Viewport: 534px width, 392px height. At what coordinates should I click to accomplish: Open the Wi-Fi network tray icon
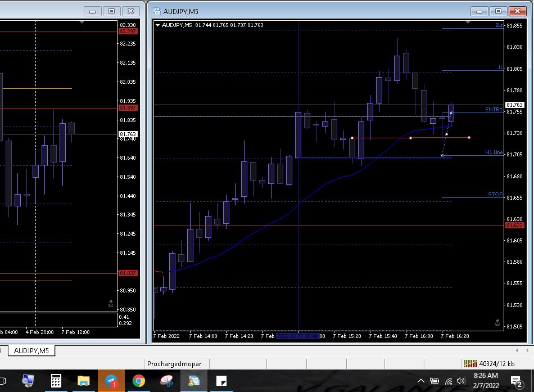(x=449, y=381)
